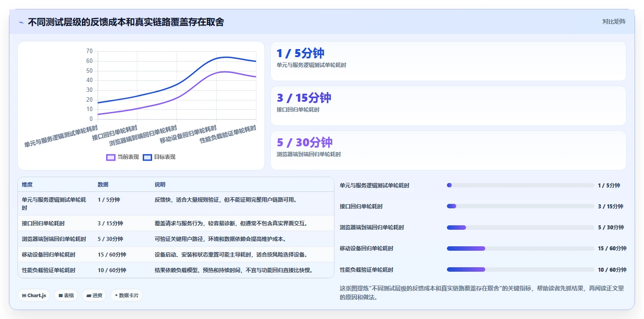Click the description starting with 反馈快
This screenshot has height=319, width=644.
(x=226, y=200)
